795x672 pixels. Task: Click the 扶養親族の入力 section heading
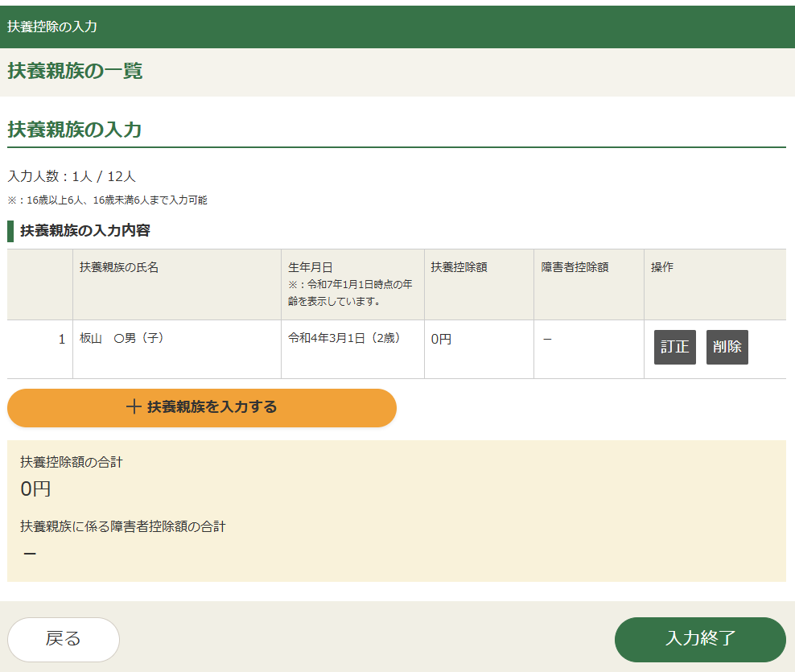75,130
